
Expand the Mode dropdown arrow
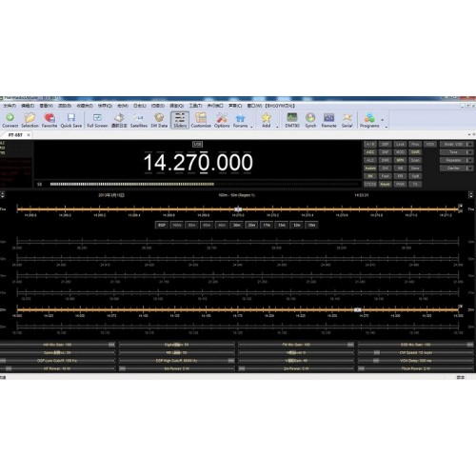(x=469, y=145)
